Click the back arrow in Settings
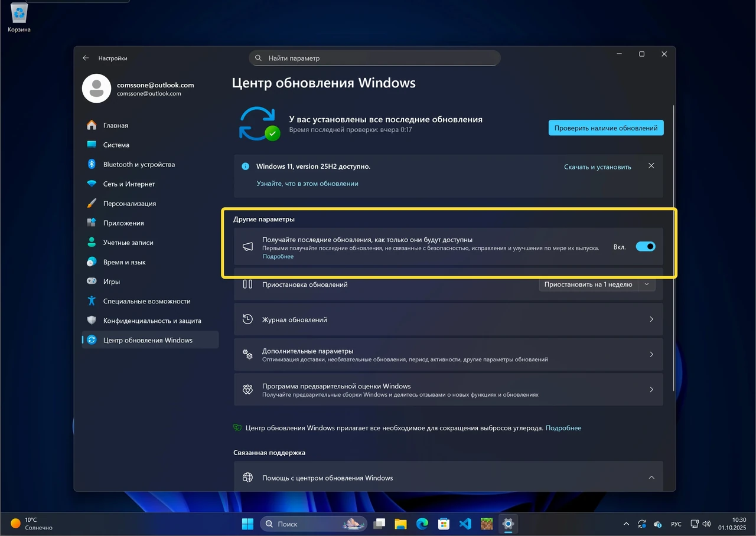 point(86,58)
